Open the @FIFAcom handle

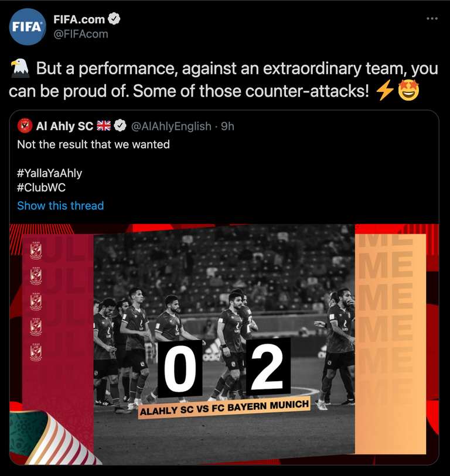click(81, 34)
